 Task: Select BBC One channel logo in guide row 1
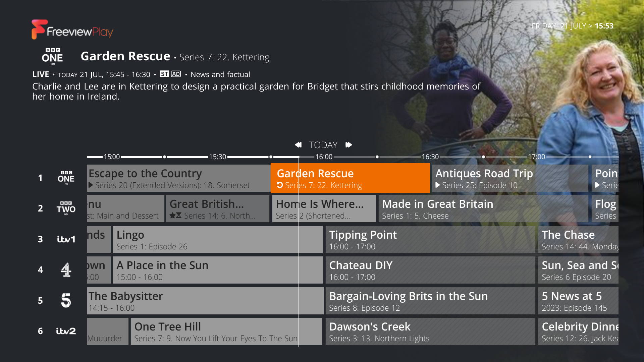[x=66, y=178]
